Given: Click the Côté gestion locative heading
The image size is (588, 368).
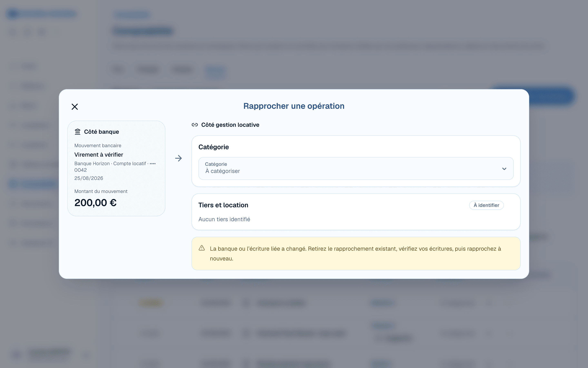Looking at the screenshot, I should pos(230,125).
